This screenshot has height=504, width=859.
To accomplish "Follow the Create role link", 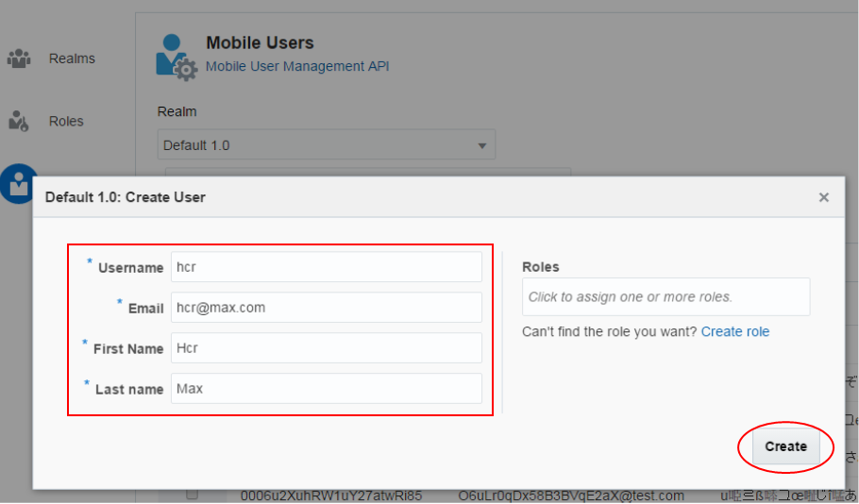I will [735, 331].
